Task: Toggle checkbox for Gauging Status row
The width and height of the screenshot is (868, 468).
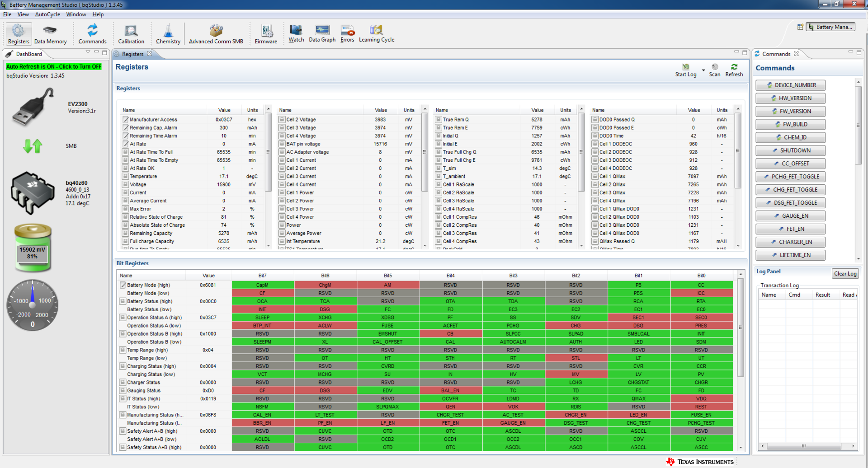Action: tap(123, 390)
